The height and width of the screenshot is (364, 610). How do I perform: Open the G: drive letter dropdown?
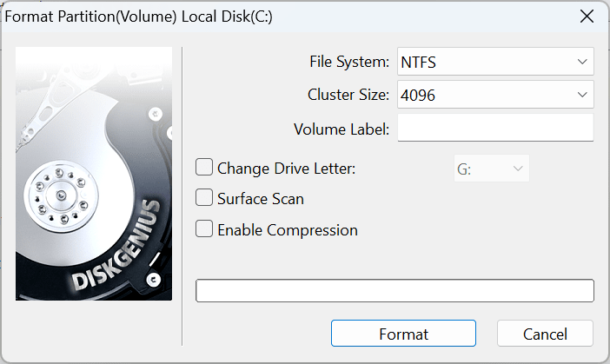tap(492, 169)
